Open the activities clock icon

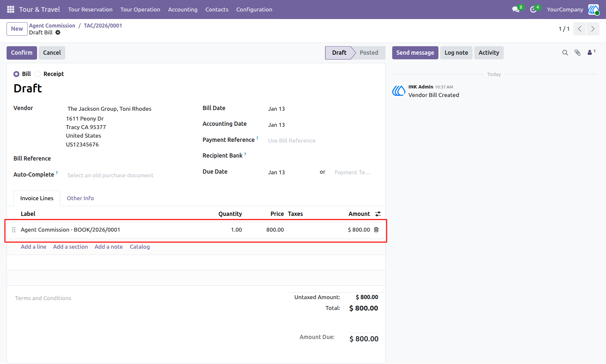click(x=534, y=10)
